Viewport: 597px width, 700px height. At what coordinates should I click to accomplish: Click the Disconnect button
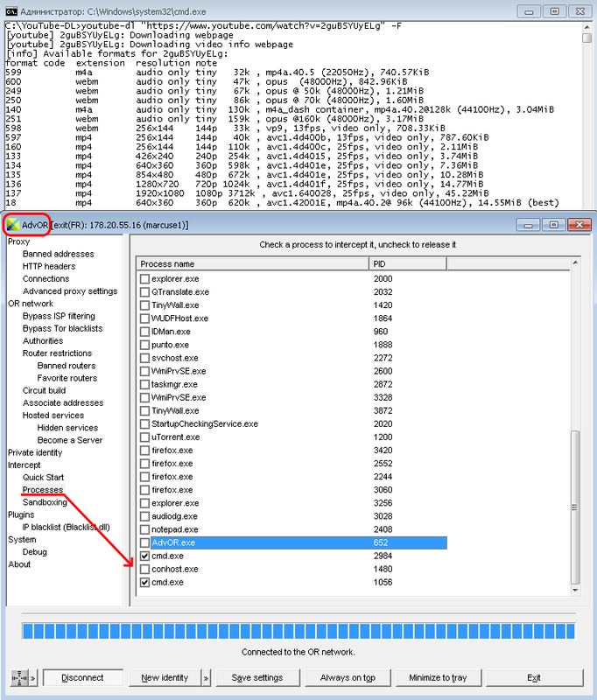coord(82,677)
